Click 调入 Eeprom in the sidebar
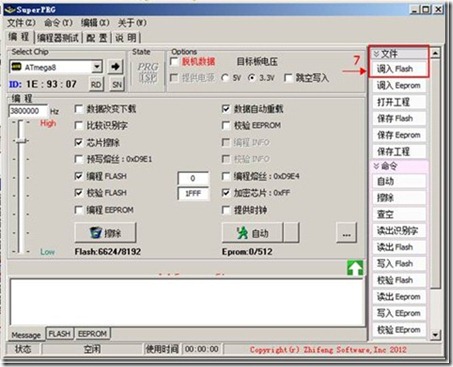 [x=399, y=86]
